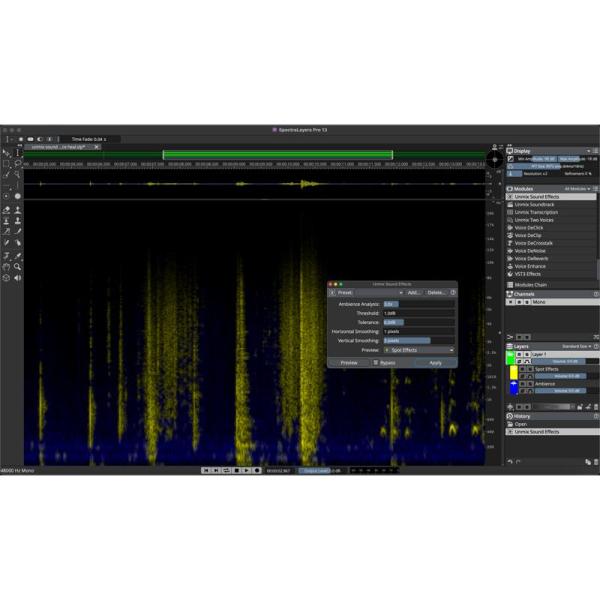This screenshot has width=600, height=600.
Task: Adjust Spot Effects layer volume slider
Action: pos(566,377)
